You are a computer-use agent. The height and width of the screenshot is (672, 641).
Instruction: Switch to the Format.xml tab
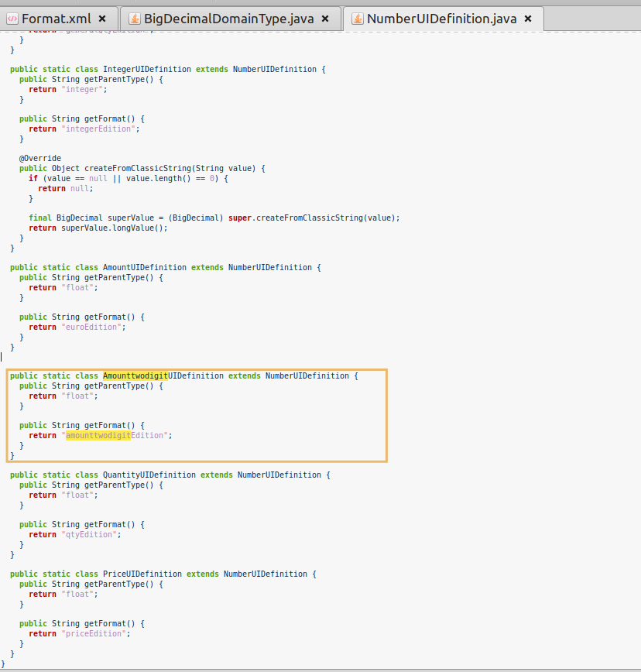[x=56, y=18]
